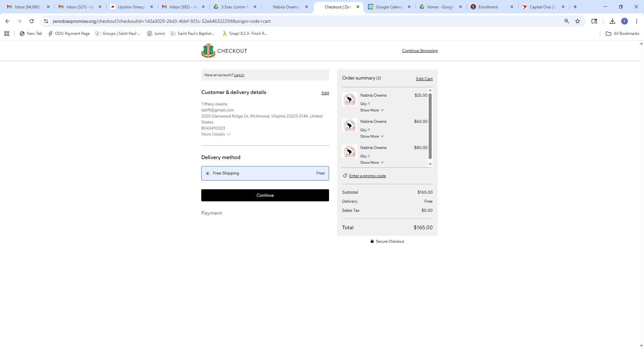Open the Junior bookmark

156,34
